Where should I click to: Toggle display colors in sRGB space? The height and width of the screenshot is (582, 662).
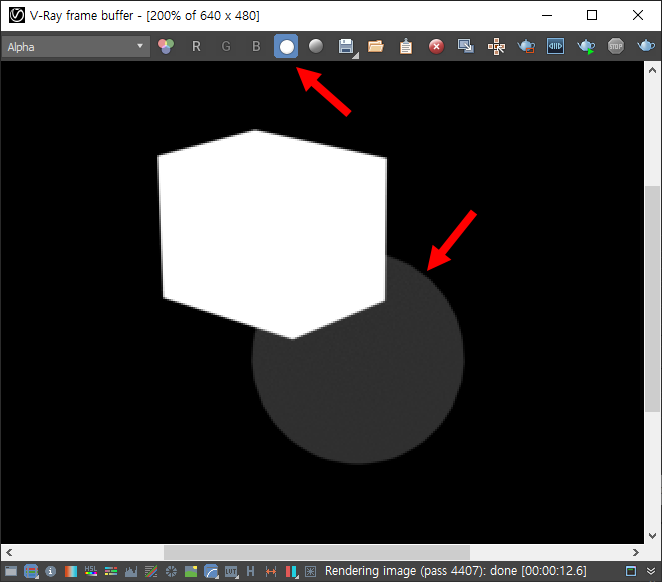(211, 571)
